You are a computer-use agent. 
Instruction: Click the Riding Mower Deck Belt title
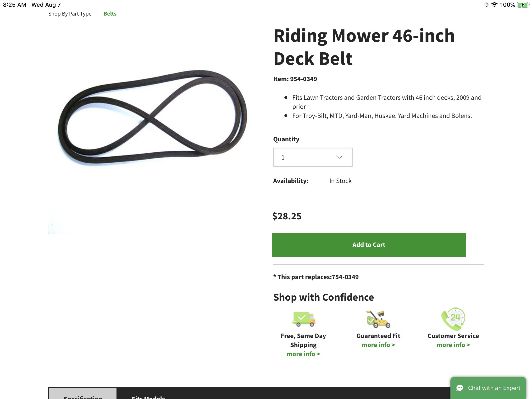(364, 47)
